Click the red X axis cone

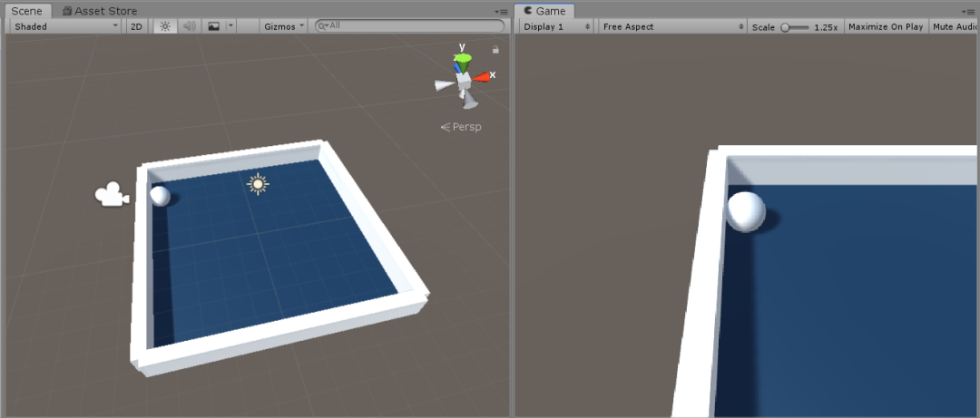click(x=481, y=77)
